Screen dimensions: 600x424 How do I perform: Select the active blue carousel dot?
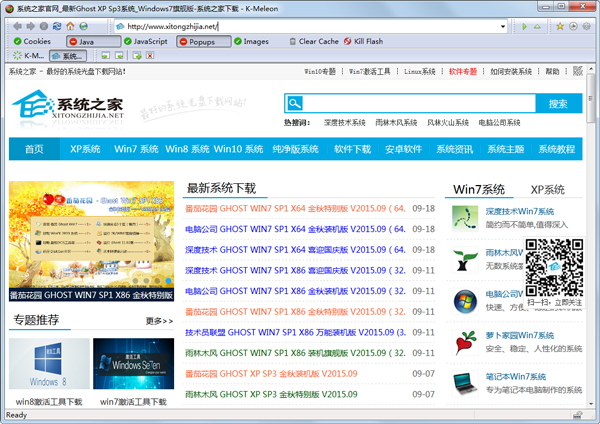(168, 281)
